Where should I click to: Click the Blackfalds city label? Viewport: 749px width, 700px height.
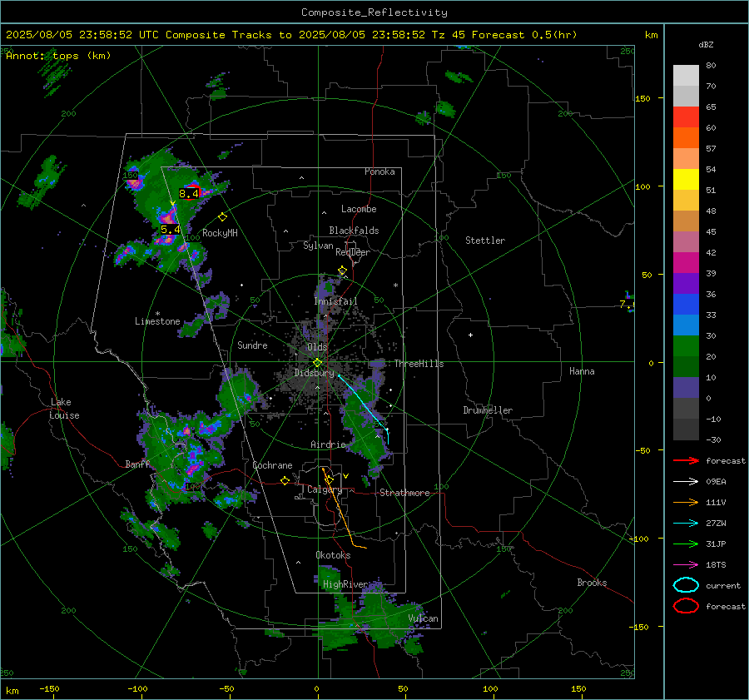[354, 231]
